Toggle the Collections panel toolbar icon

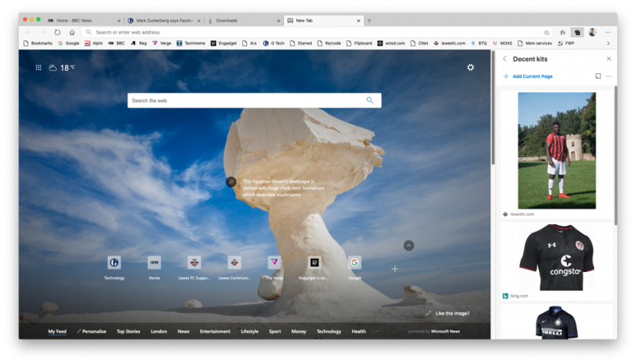(x=577, y=32)
